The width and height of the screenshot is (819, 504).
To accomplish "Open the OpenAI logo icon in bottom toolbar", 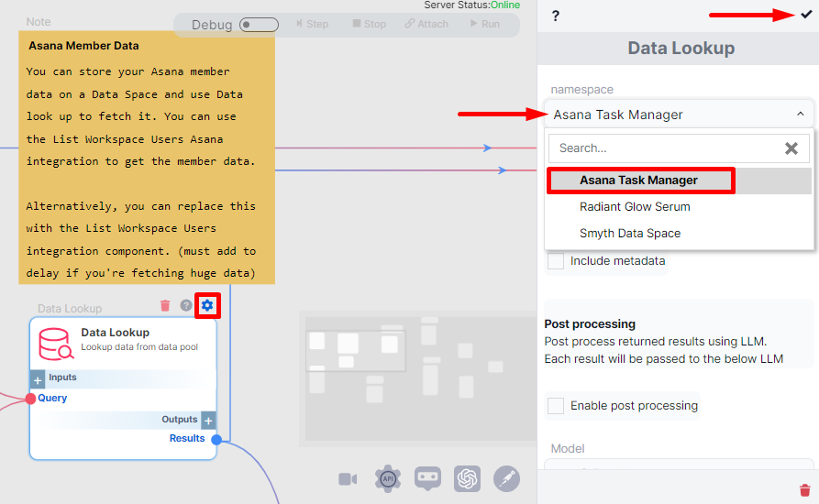I will pyautogui.click(x=468, y=478).
